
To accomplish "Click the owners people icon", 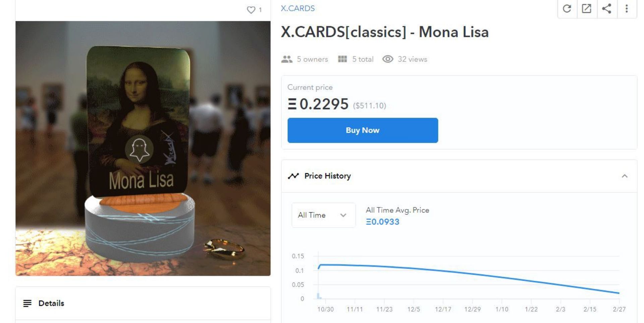I will pyautogui.click(x=287, y=59).
